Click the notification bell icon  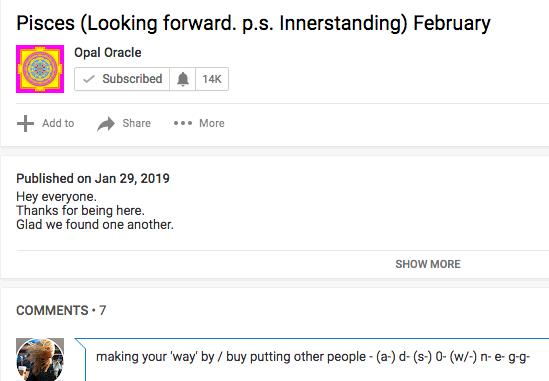[182, 79]
